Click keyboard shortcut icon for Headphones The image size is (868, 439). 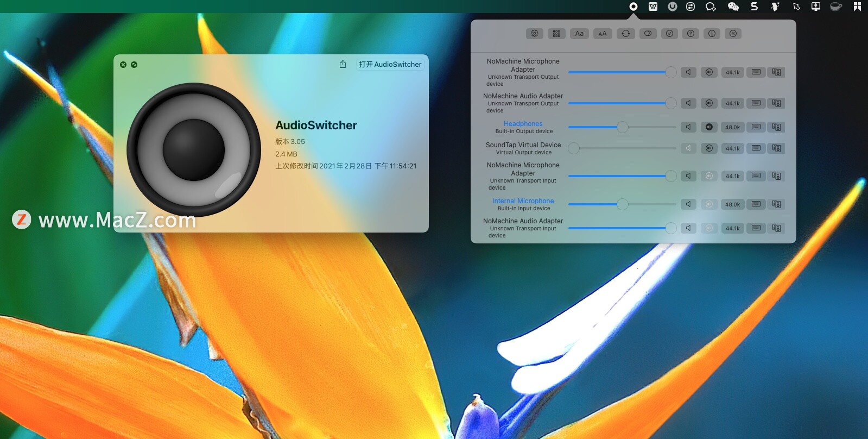756,127
